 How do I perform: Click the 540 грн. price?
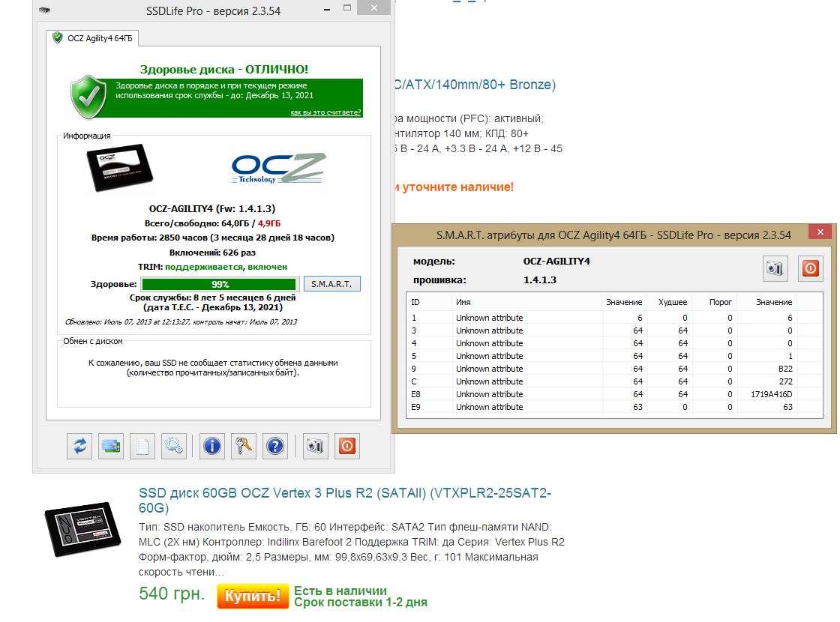172,594
